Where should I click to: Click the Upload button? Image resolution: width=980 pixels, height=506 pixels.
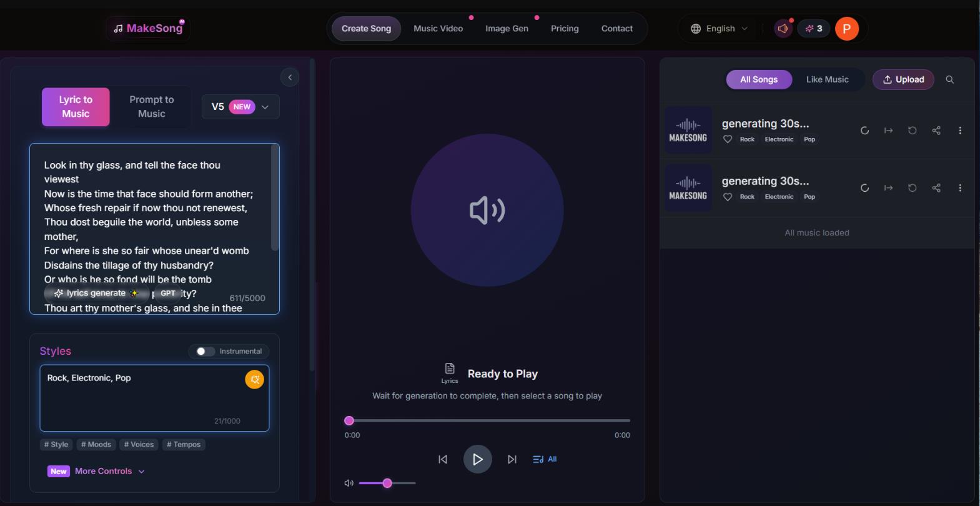point(903,79)
